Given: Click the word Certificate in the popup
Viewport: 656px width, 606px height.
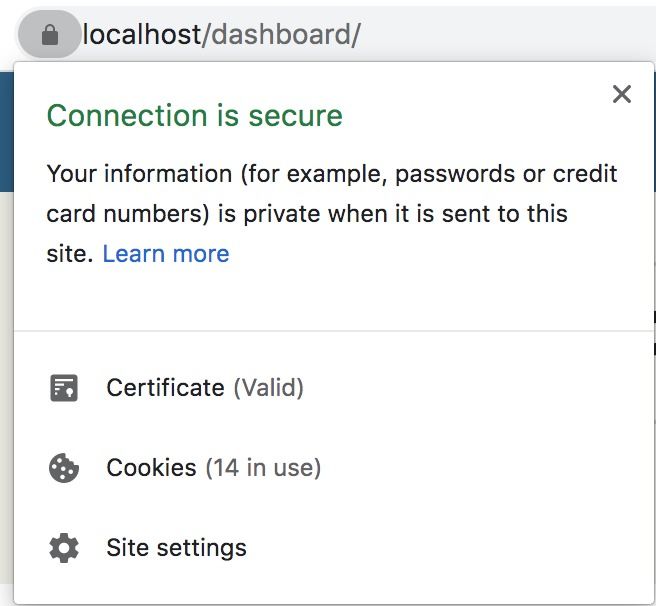Looking at the screenshot, I should (x=166, y=388).
